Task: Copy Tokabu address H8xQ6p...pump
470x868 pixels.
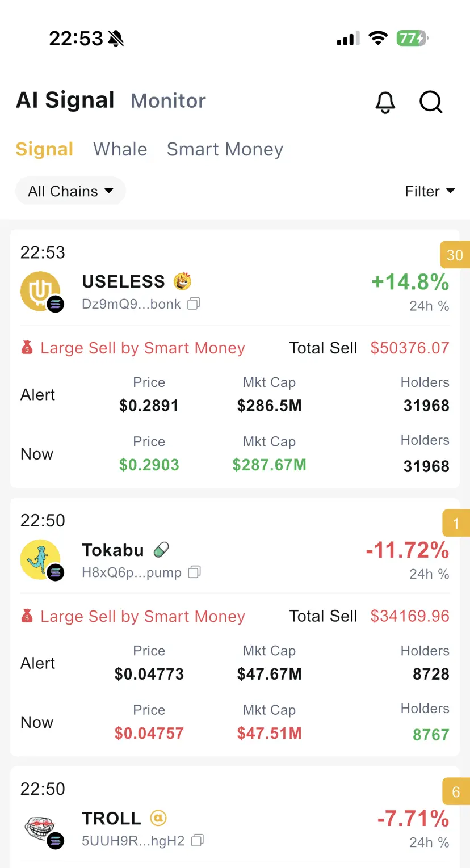Action: (194, 572)
